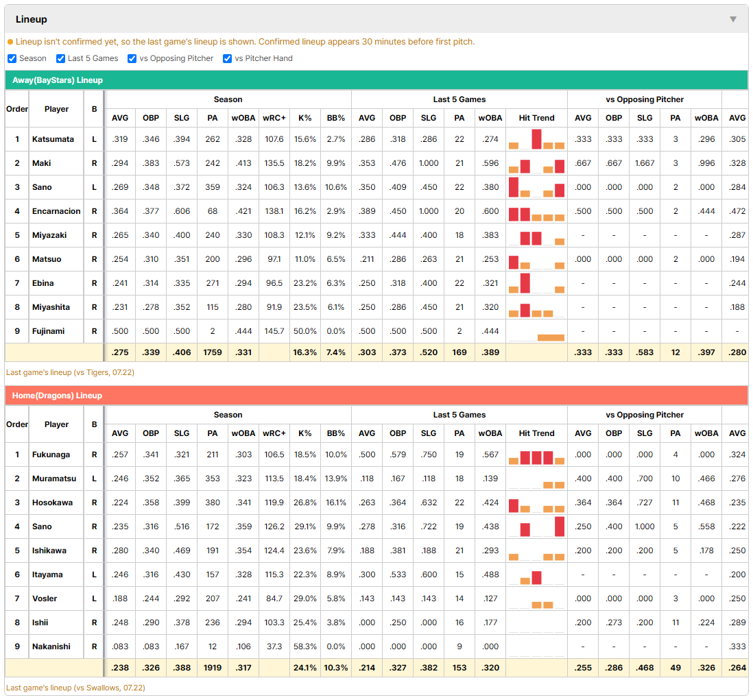Uncheck the Season checkbox
This screenshot has width=753, height=700.
[x=12, y=58]
